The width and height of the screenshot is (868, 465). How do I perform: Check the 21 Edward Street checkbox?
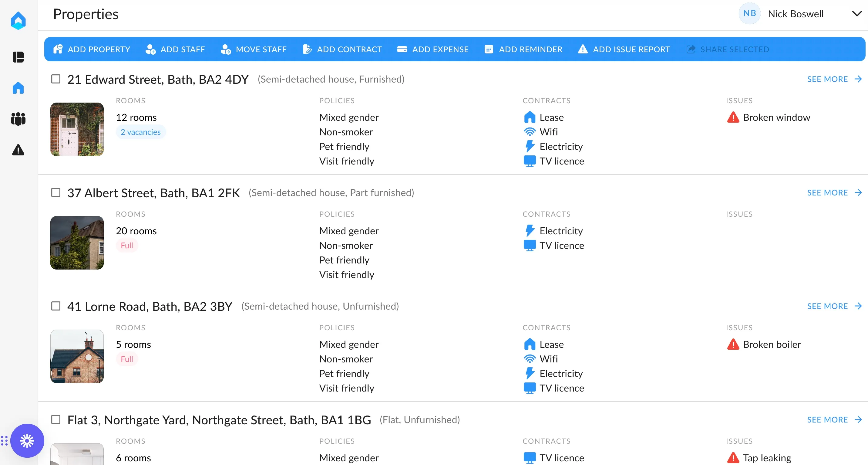pyautogui.click(x=56, y=79)
